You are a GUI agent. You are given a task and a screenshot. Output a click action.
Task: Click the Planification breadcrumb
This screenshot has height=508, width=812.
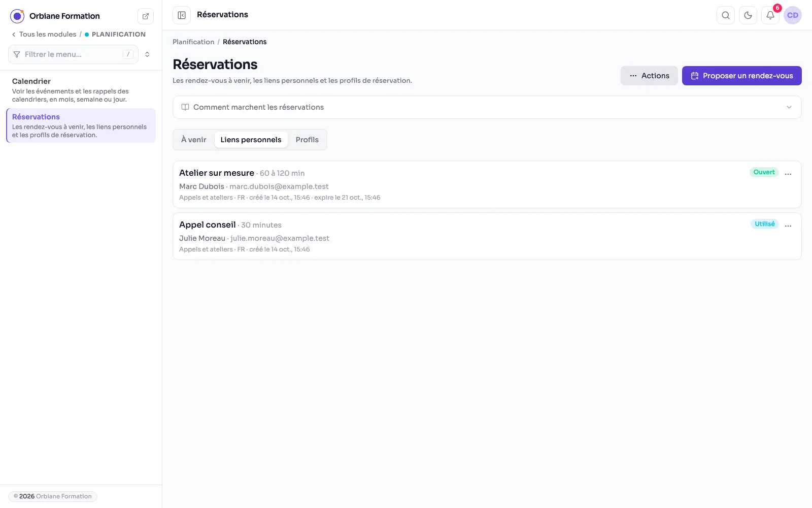pyautogui.click(x=193, y=42)
